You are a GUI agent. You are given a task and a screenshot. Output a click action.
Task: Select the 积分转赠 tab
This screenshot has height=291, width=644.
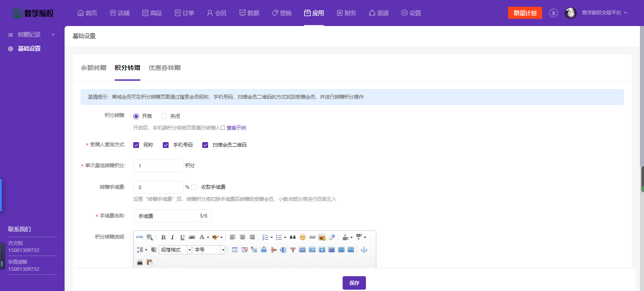(x=127, y=68)
